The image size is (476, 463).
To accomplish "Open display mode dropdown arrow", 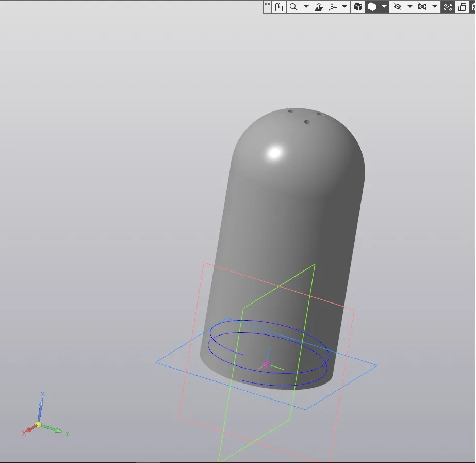I will pyautogui.click(x=384, y=7).
